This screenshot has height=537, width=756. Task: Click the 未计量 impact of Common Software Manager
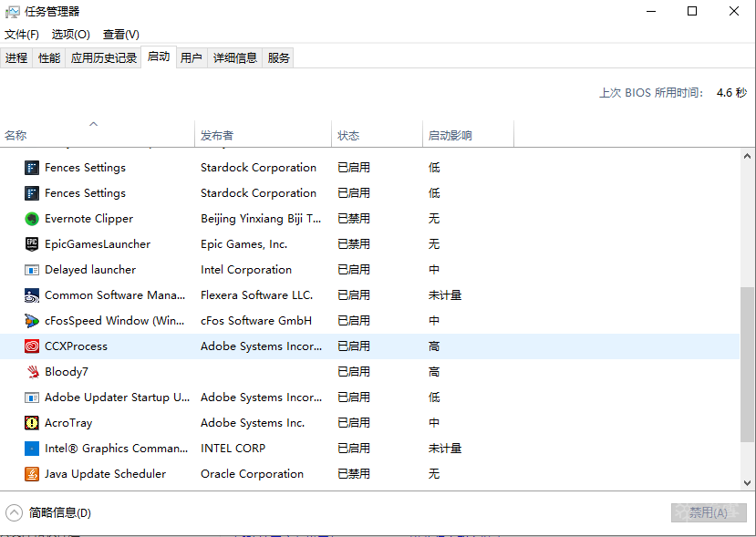point(444,295)
